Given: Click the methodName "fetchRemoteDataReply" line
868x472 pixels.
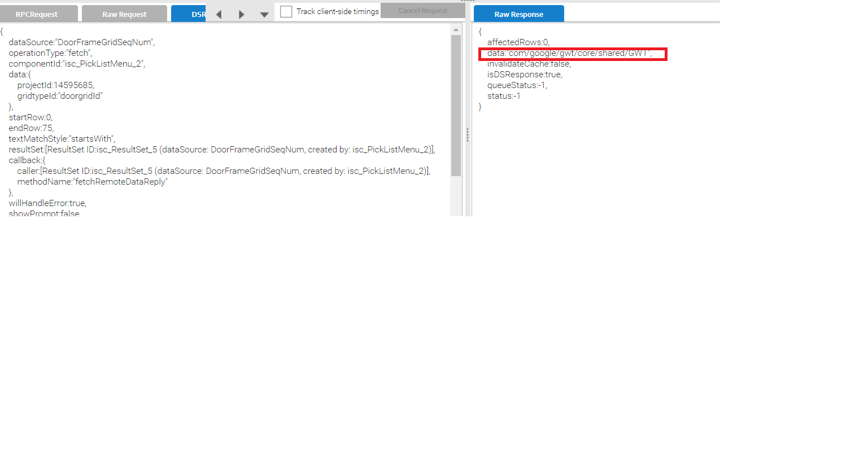Looking at the screenshot, I should point(92,182).
